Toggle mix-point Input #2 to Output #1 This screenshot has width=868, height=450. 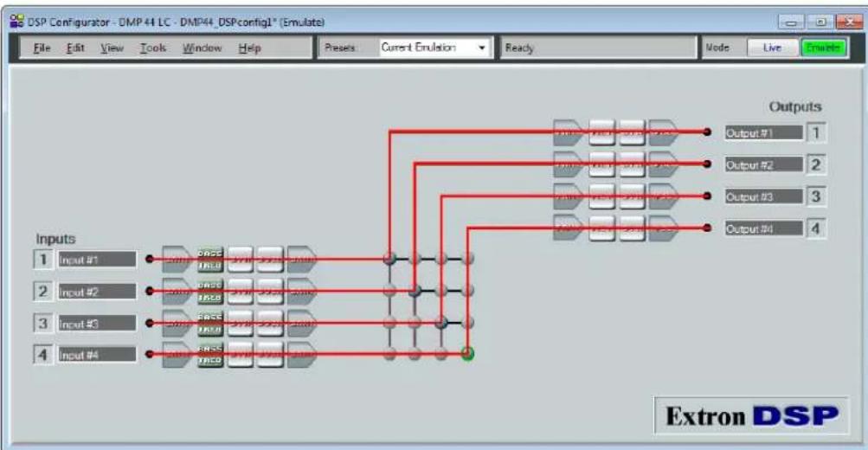click(389, 290)
